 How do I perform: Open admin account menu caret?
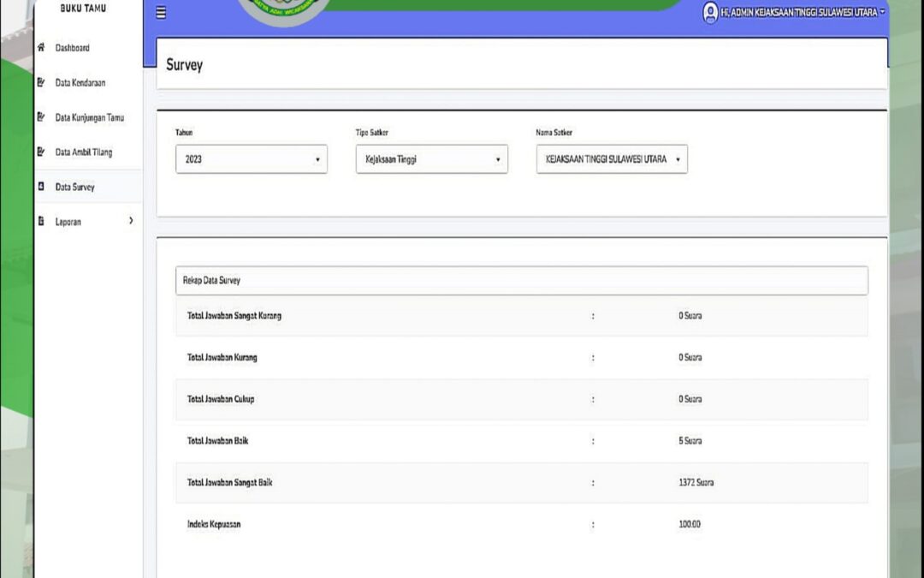pyautogui.click(x=882, y=12)
